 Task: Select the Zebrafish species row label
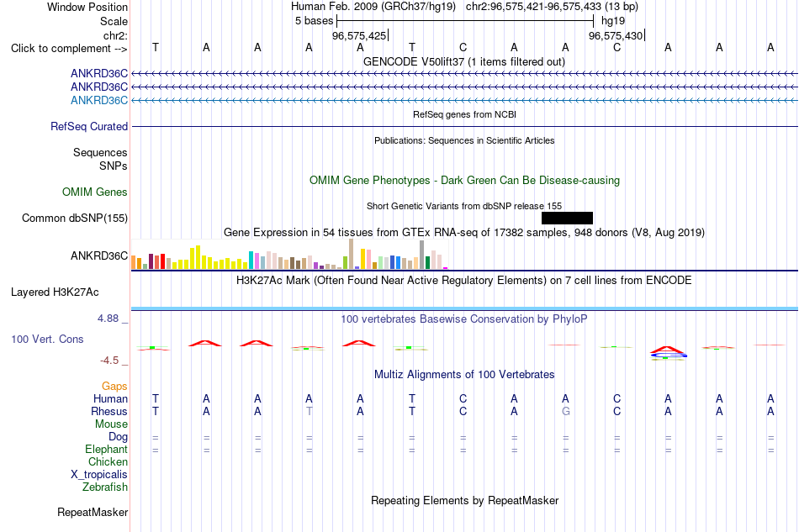click(105, 487)
